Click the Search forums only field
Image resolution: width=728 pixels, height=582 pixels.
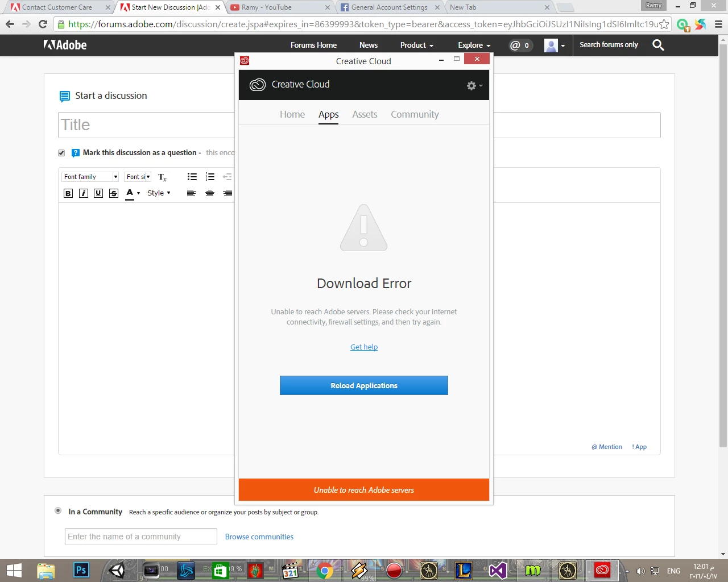(609, 45)
